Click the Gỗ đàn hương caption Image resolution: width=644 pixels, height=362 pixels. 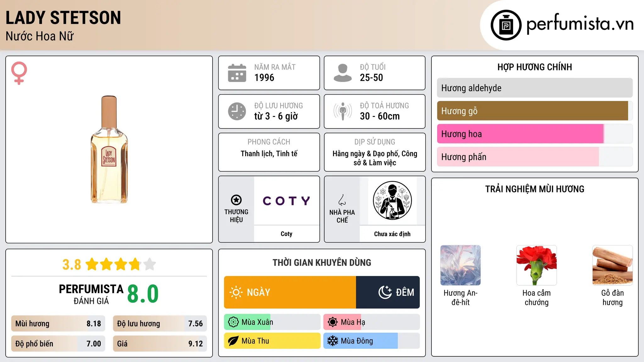(613, 298)
